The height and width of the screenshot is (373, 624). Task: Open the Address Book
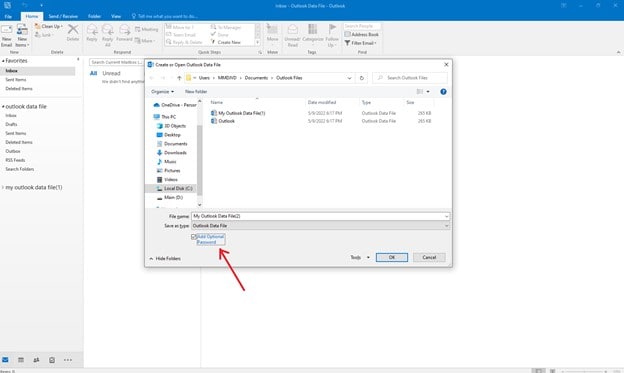[x=362, y=35]
